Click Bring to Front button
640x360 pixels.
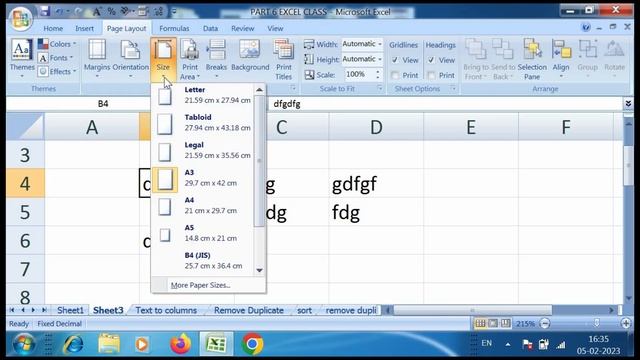click(x=476, y=59)
